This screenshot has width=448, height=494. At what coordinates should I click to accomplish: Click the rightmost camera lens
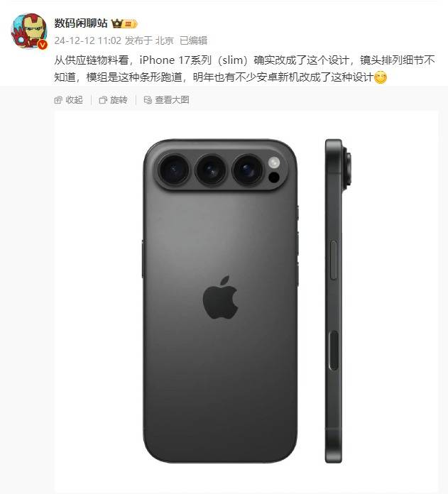(x=248, y=170)
